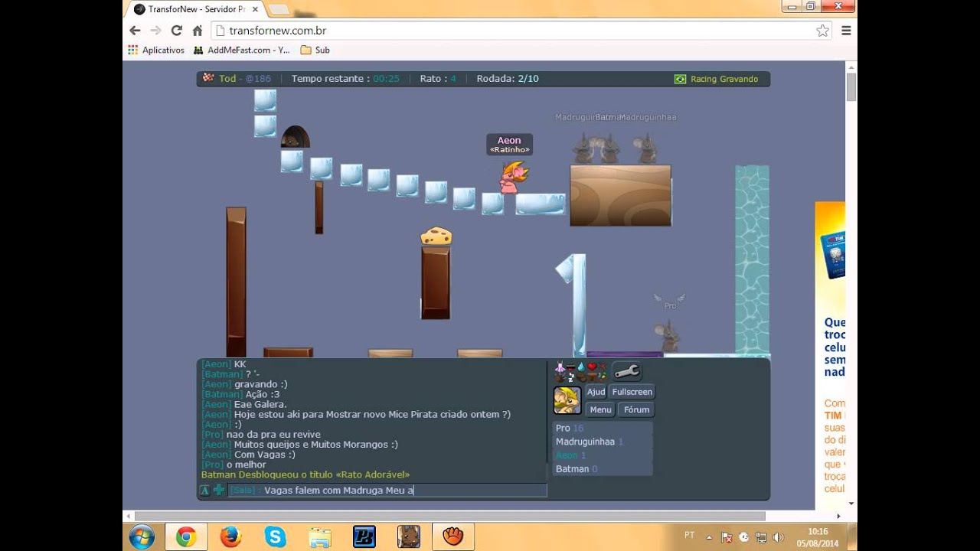
Task: Click the horizontal page scrollbar
Action: point(450,516)
